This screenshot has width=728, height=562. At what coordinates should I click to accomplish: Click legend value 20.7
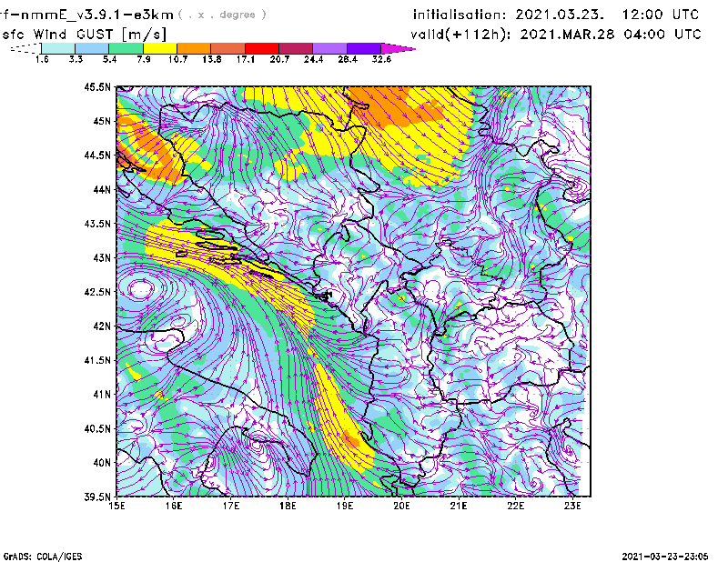click(x=279, y=59)
